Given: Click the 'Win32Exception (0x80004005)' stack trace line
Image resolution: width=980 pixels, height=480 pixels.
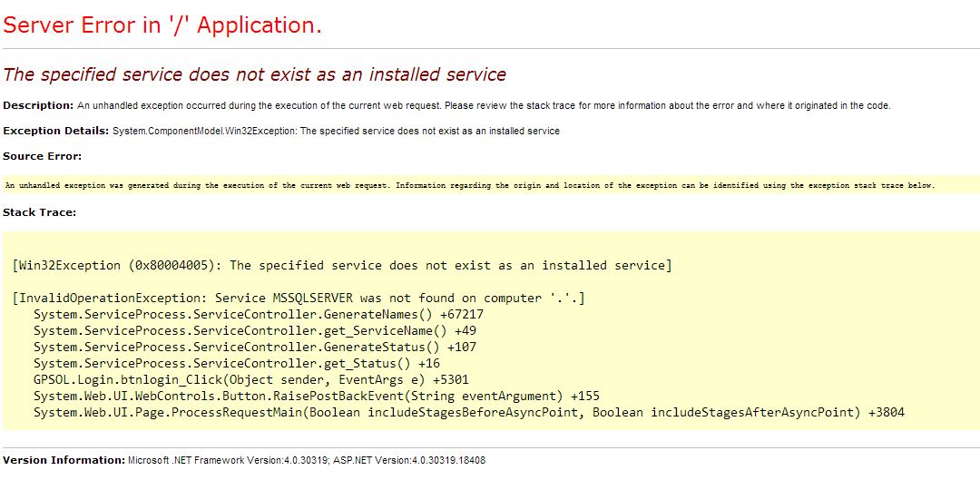Looking at the screenshot, I should click(x=342, y=266).
